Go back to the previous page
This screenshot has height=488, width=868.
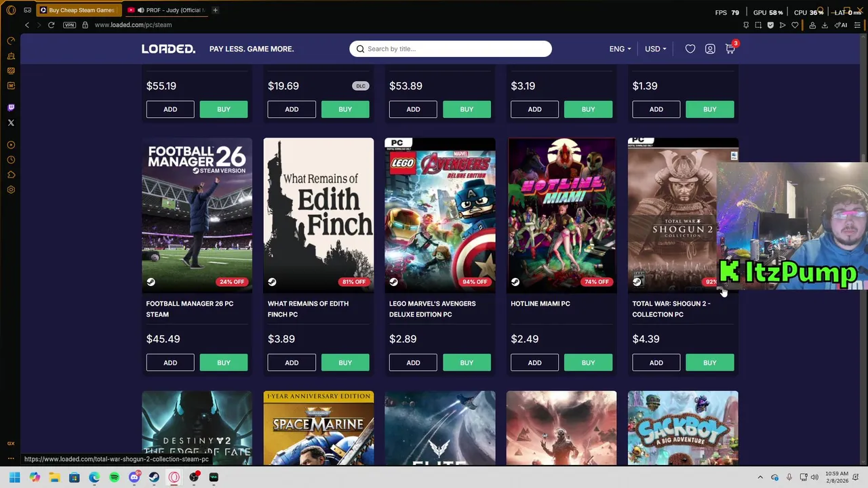27,25
